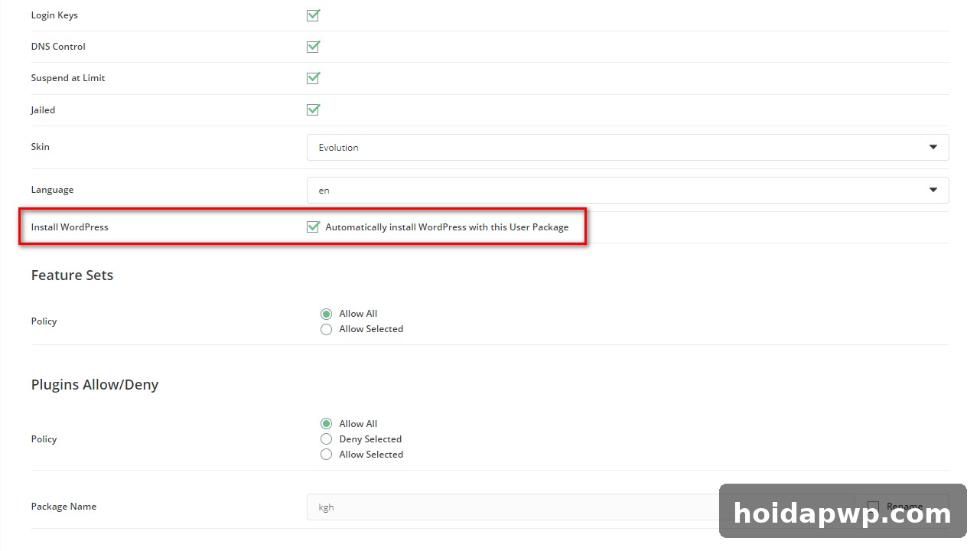Click the Feature Sets heading
Image resolution: width=980 pixels, height=551 pixels.
coord(72,275)
